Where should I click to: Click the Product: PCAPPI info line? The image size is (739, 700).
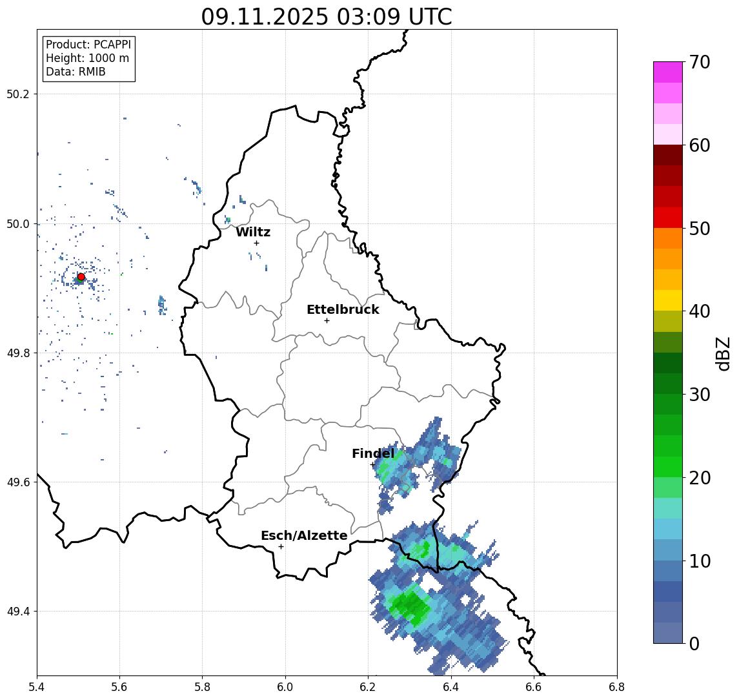88,45
